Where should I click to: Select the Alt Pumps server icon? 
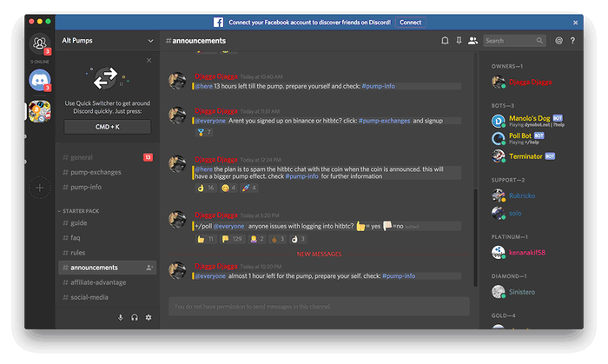tap(40, 111)
